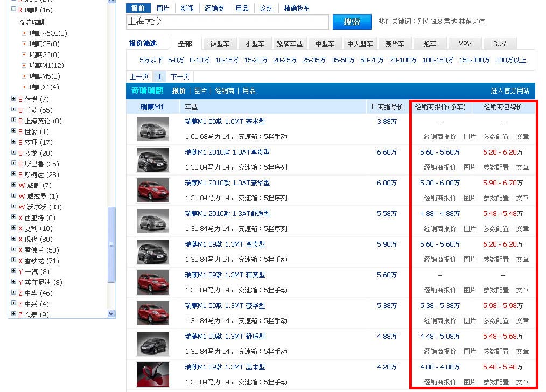Open 瑞麒M1 09款 1.3MT 精英型 model link
546x392 pixels.
point(225,275)
